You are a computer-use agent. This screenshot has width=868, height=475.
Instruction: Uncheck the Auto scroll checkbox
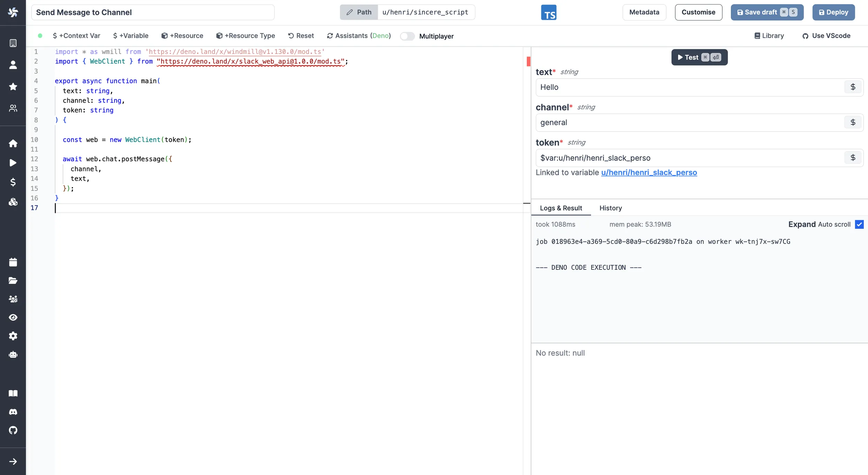pyautogui.click(x=859, y=224)
